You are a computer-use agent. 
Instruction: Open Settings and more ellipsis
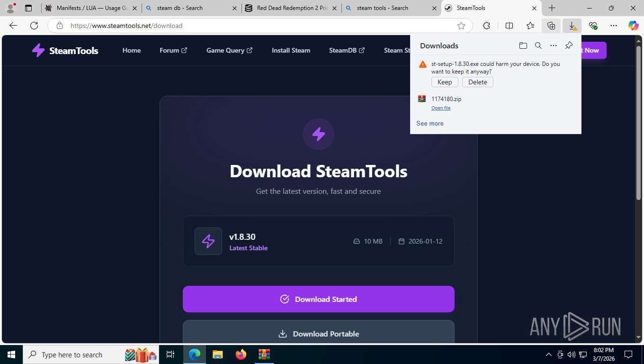tap(614, 26)
